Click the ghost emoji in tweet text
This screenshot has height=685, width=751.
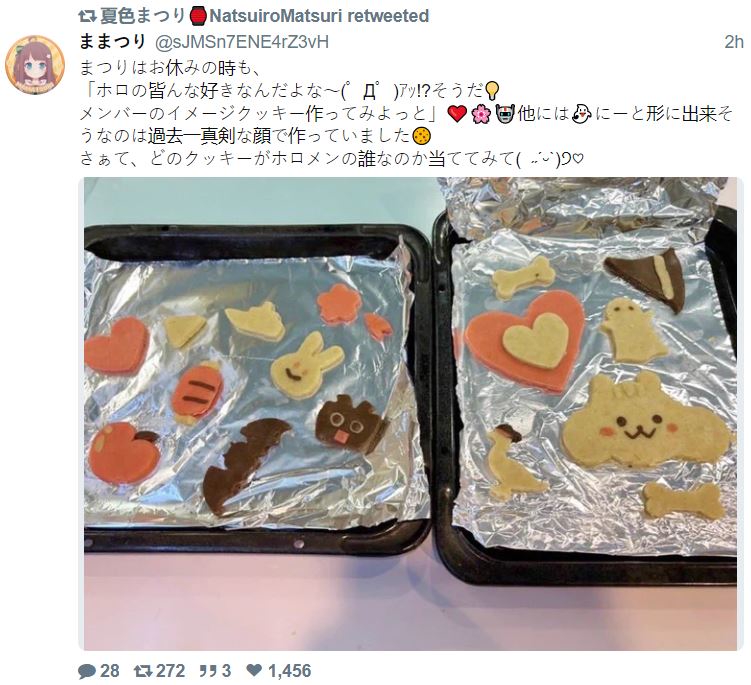582,114
